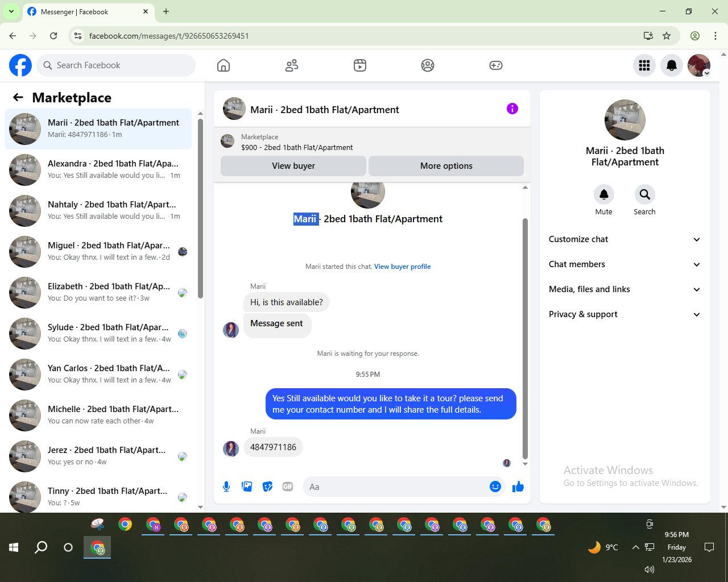
Task: Open the Groups icon in top navigation
Action: 428,65
